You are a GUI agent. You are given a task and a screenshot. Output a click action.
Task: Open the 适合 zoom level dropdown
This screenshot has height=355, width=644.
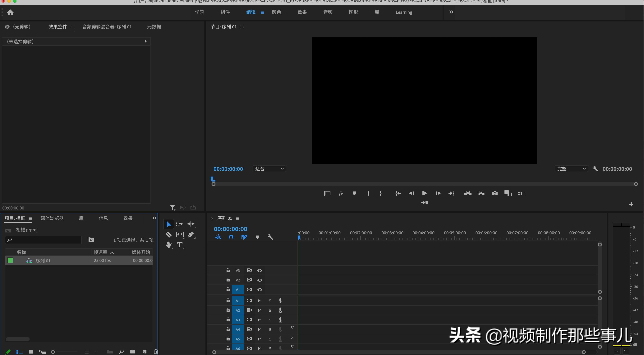click(269, 169)
